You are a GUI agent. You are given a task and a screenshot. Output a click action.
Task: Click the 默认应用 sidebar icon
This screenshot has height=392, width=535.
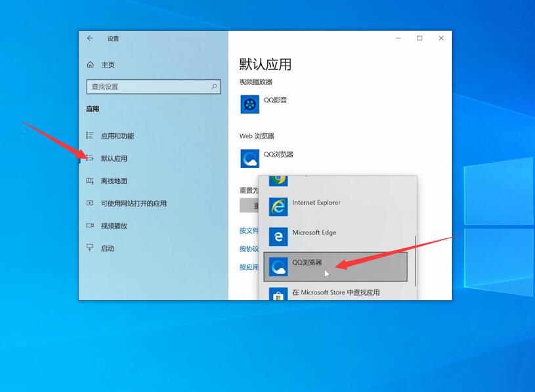point(90,158)
